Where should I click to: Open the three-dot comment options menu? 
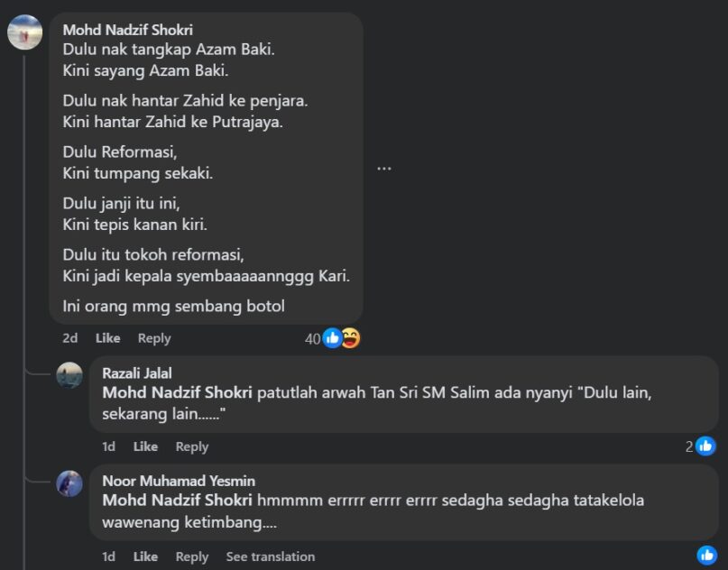pos(383,168)
